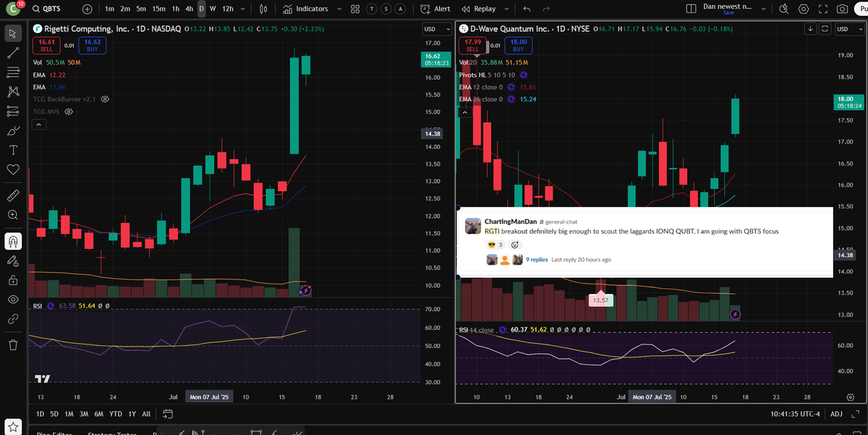Open the layout name dropdown arrow
This screenshot has width=868, height=435.
[x=763, y=7]
